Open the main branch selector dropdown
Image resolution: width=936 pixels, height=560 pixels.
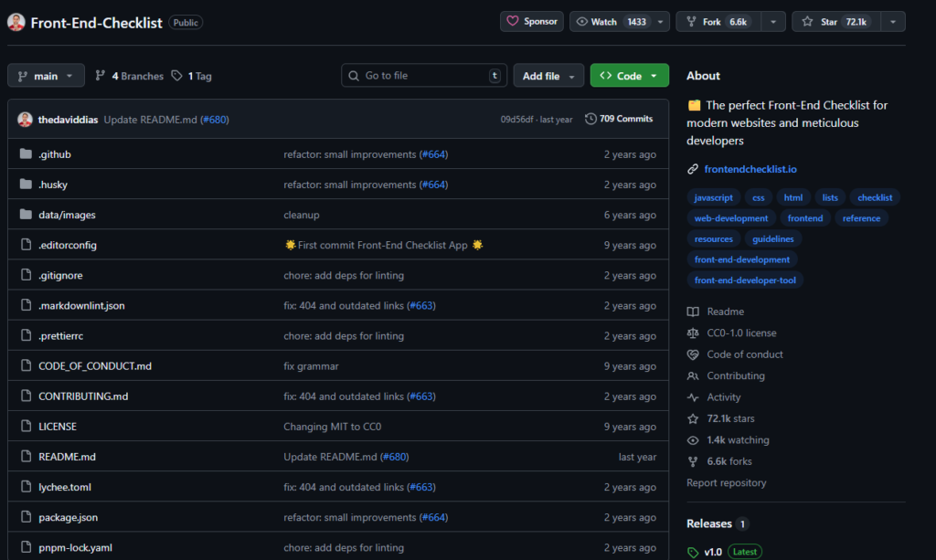pos(46,76)
